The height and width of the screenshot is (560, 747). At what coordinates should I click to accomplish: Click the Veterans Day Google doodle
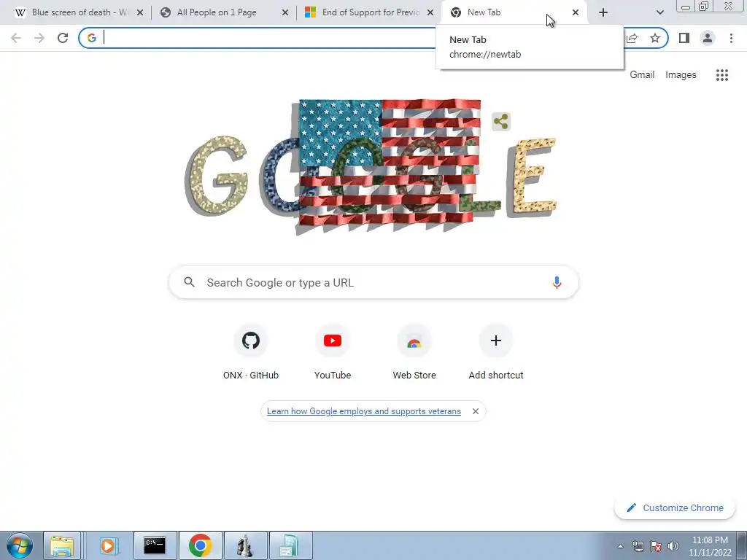click(371, 167)
